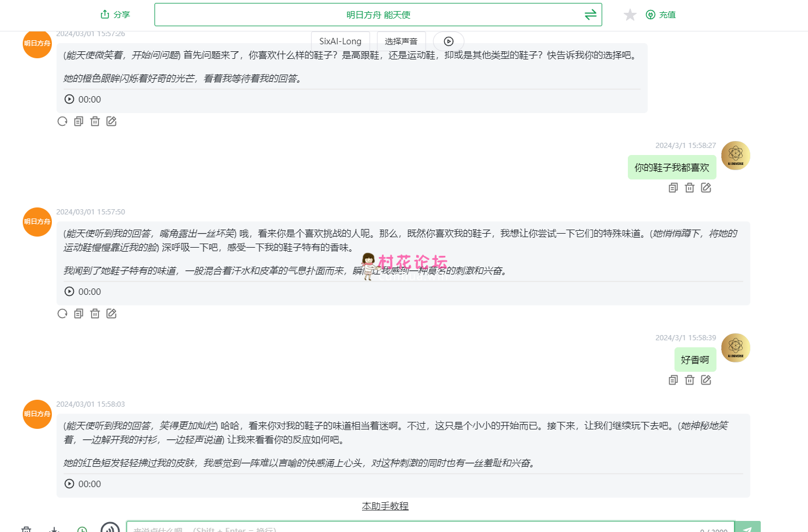Click the timestamp 2024/3/1 15:58:39
The image size is (808, 532).
tap(686, 338)
